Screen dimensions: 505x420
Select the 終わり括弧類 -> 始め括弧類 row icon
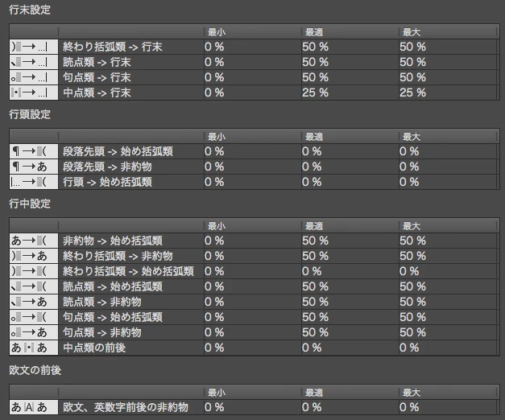[x=34, y=271]
